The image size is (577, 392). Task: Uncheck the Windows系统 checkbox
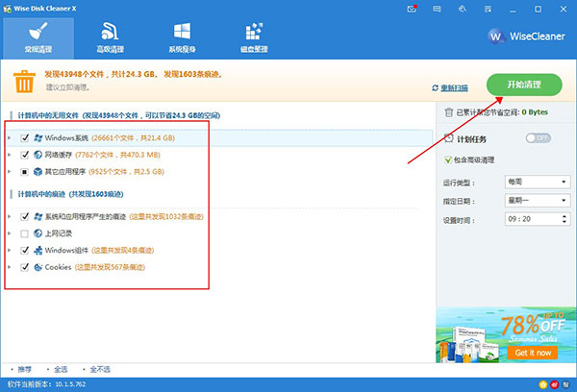coord(25,138)
